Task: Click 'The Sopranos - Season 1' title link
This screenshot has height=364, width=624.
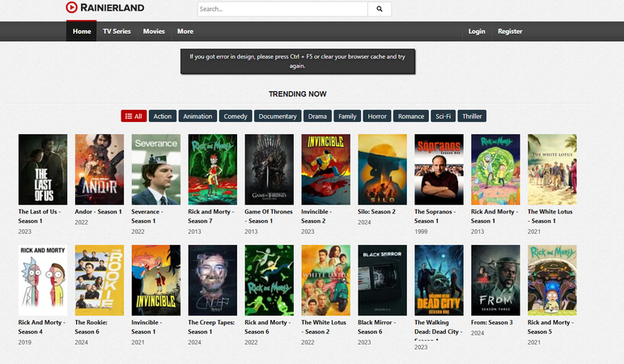Action: pos(435,216)
